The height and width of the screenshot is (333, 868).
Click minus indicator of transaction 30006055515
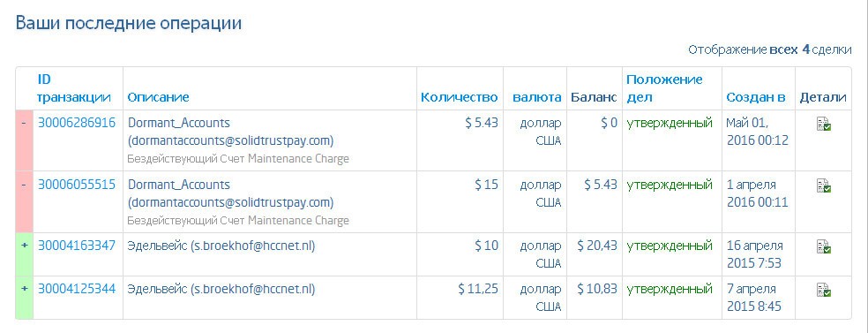click(24, 184)
